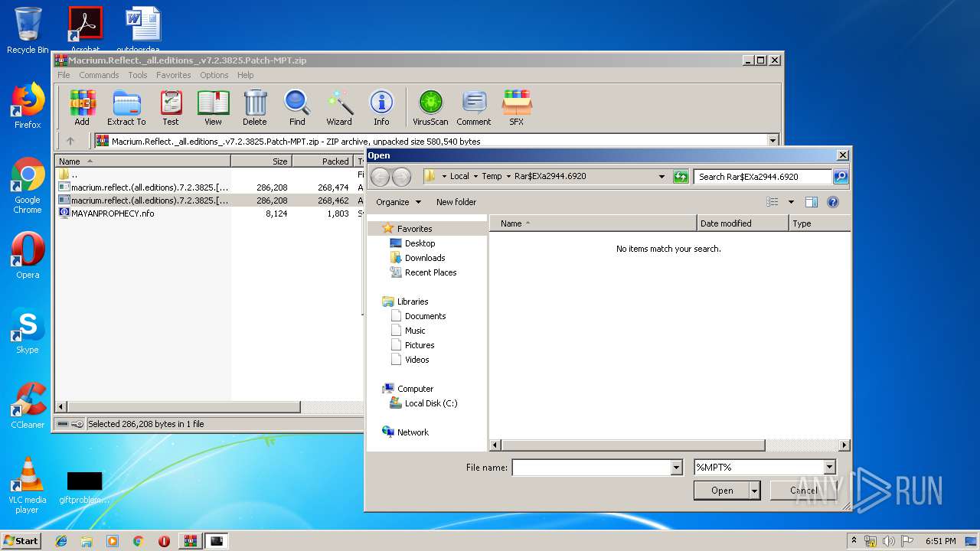This screenshot has width=980, height=551.
Task: Change view icon in Open dialog
Action: (773, 202)
